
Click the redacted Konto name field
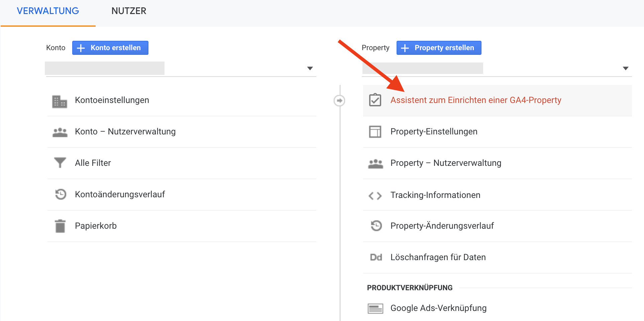click(105, 68)
